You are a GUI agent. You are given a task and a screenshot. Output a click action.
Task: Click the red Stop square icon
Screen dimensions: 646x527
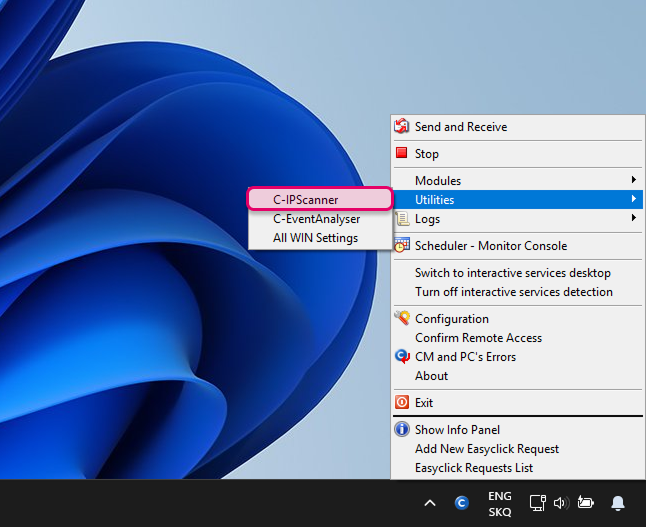401,153
